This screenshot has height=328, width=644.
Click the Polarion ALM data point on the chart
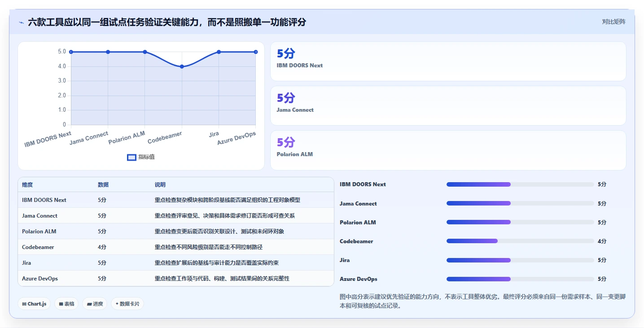coord(145,52)
